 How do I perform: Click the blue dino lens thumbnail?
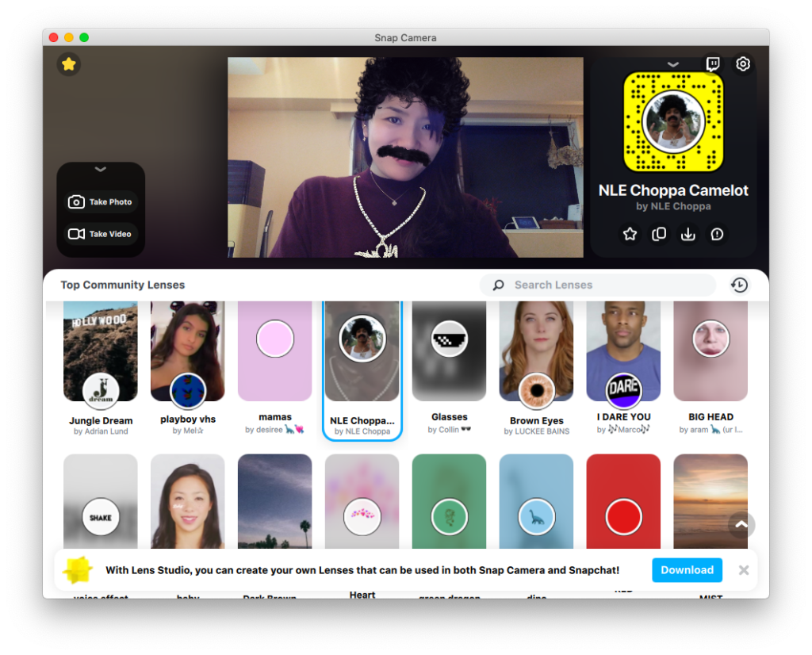[x=536, y=501]
